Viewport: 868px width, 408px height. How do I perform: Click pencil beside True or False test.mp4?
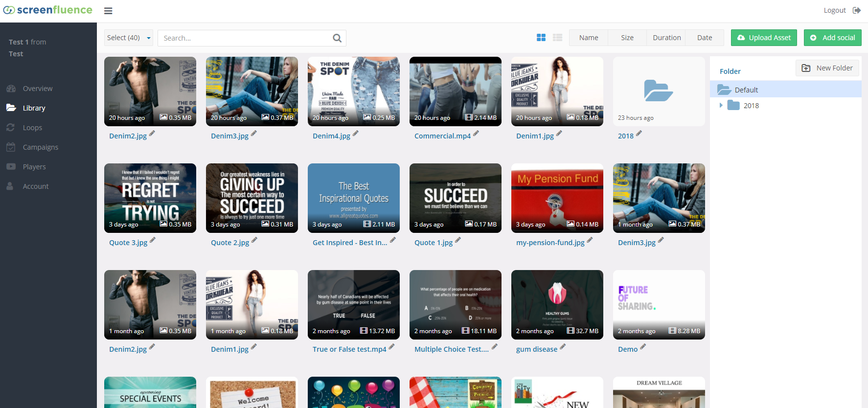[391, 347]
